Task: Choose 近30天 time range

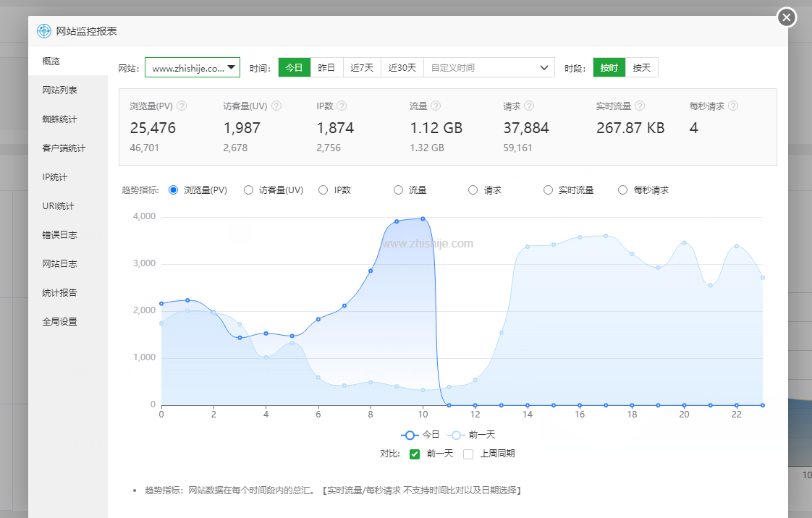Action: coord(402,67)
